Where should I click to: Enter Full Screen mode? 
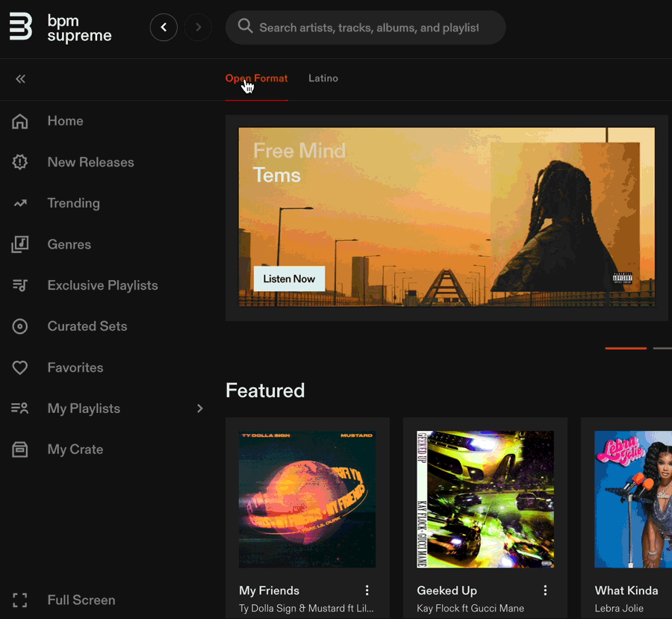(x=81, y=600)
